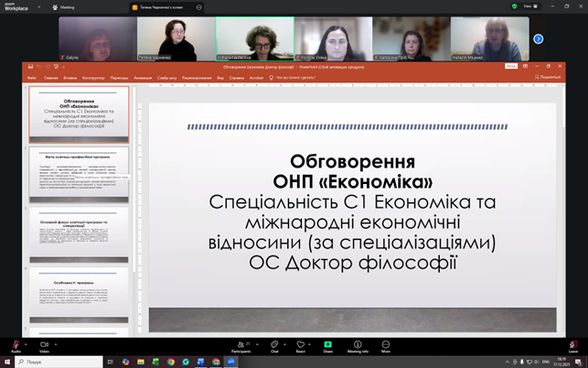
Task: Open the Вставка ribbon tab
Action: (x=70, y=78)
